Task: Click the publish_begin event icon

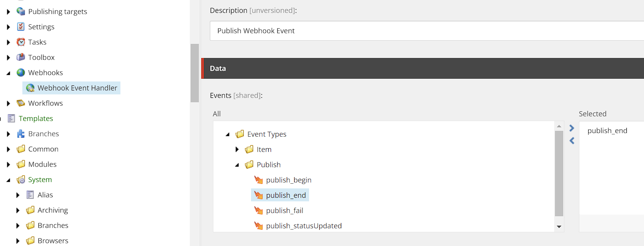Action: point(258,180)
